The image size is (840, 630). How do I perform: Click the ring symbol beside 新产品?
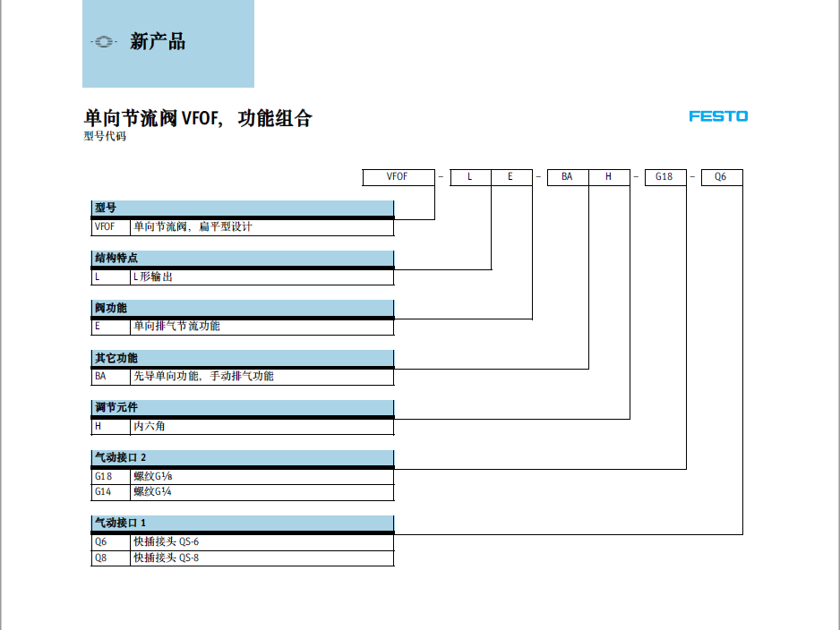click(103, 42)
